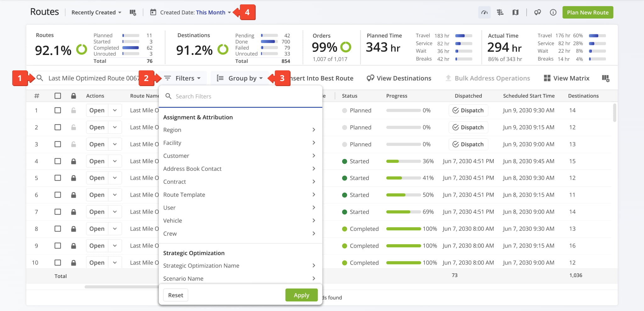Select the checkbox for row 7

58,212
